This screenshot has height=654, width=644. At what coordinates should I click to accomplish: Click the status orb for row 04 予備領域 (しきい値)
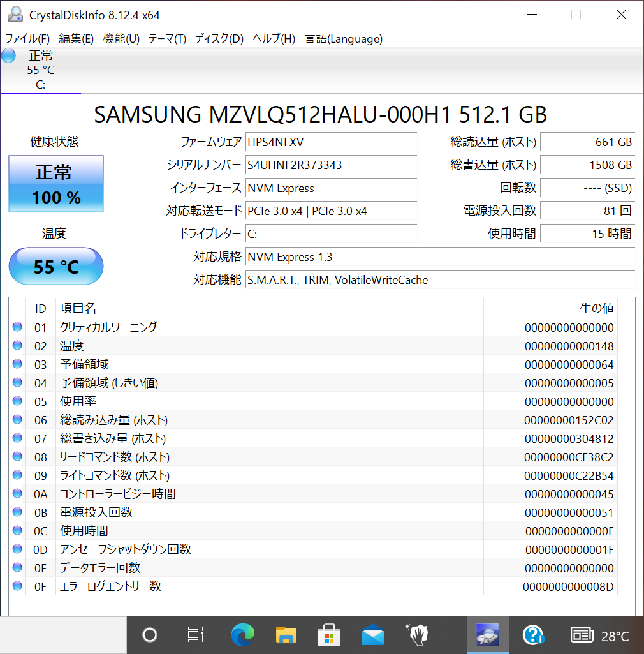click(17, 382)
